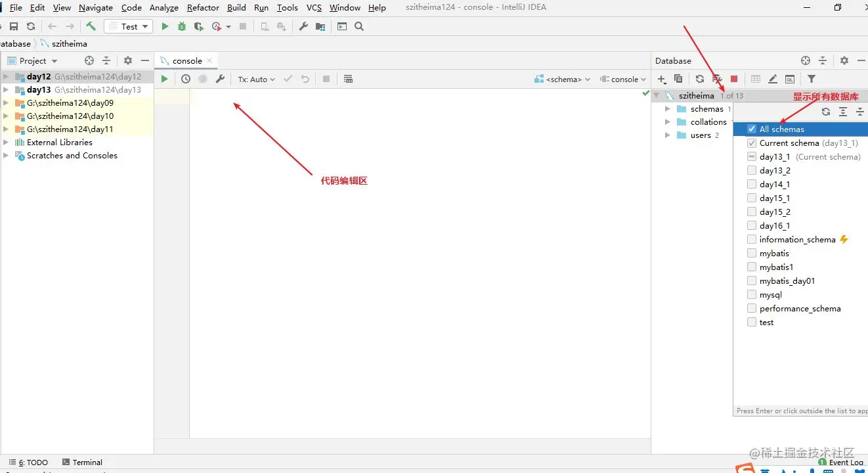Image resolution: width=868 pixels, height=473 pixels.
Task: Click the Synchronize icon in main toolbar
Action: click(x=31, y=26)
